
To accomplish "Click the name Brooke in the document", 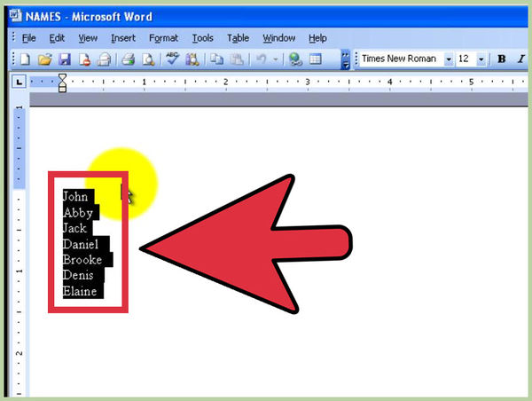I will [82, 260].
